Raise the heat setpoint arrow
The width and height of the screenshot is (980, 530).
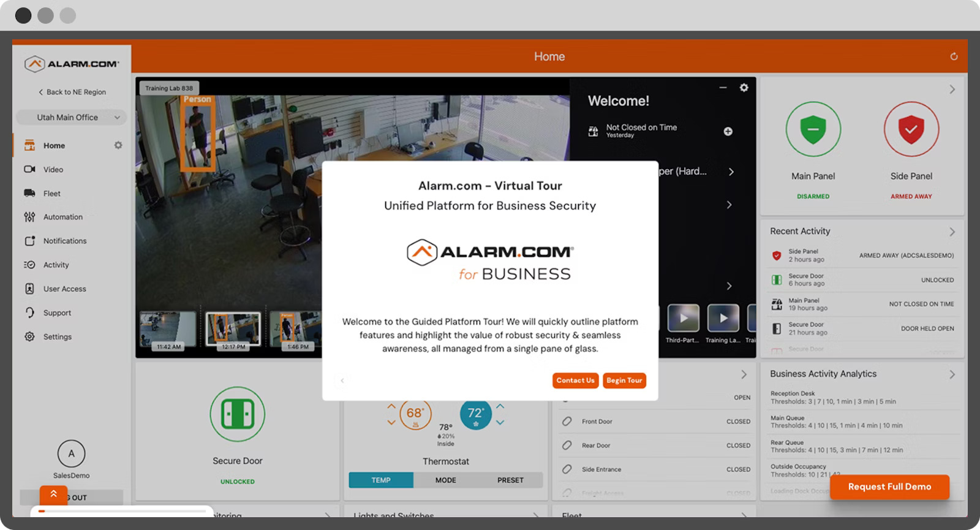[x=391, y=406]
